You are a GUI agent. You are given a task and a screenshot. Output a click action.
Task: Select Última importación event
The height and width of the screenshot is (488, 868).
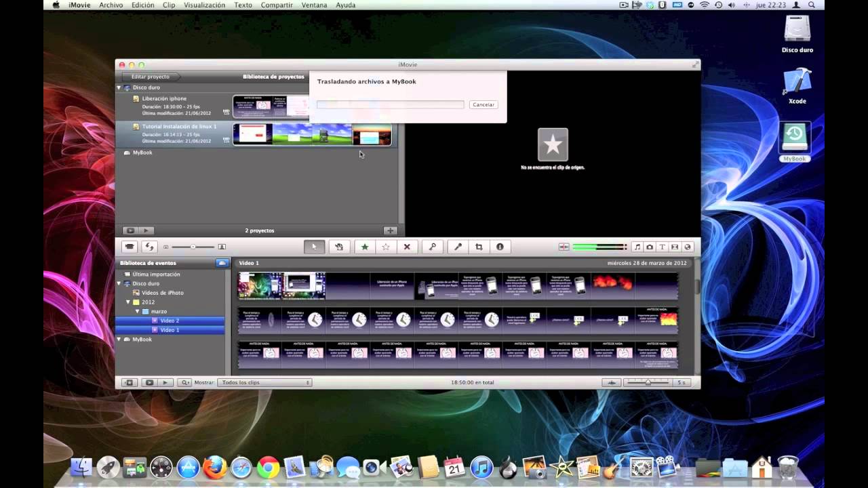[x=156, y=274]
